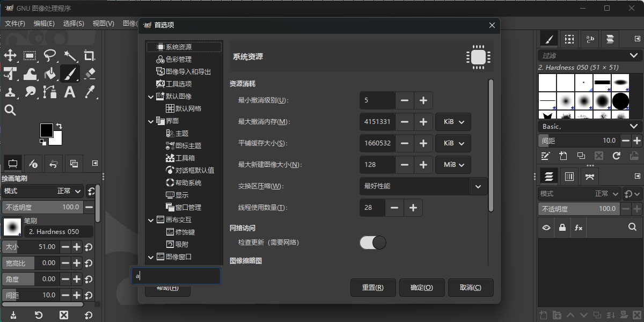Select the Move tool

click(11, 56)
